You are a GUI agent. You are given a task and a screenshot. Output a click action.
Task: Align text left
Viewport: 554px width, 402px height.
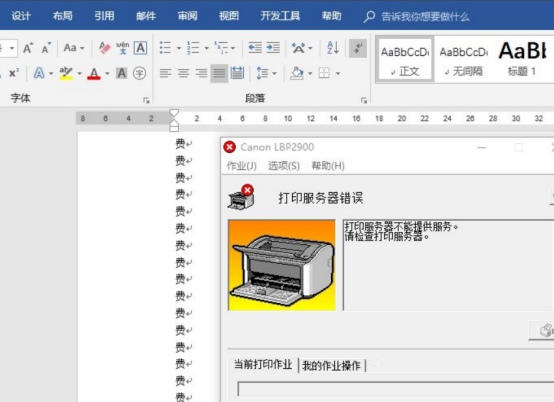[x=165, y=73]
